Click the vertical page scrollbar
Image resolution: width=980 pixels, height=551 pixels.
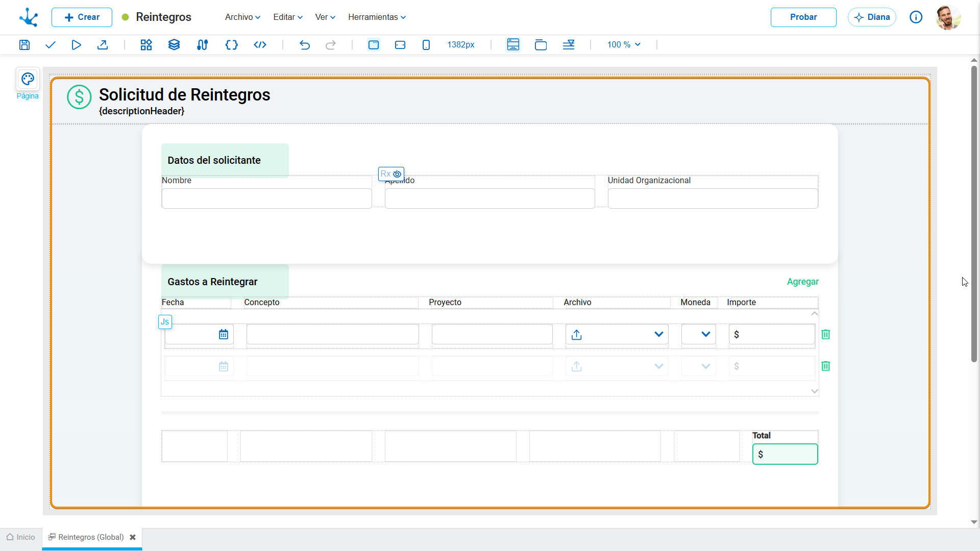(974, 214)
